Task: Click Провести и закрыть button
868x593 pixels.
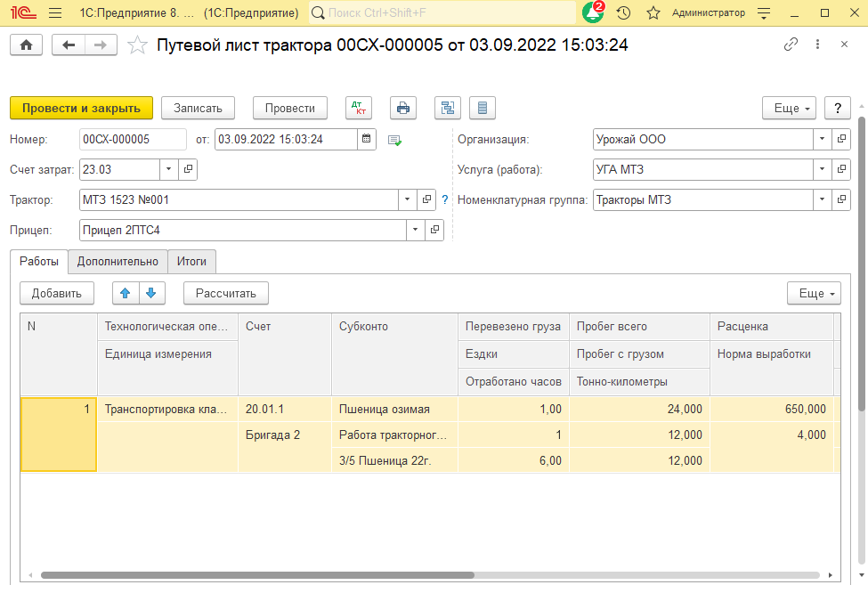Action: pos(81,108)
